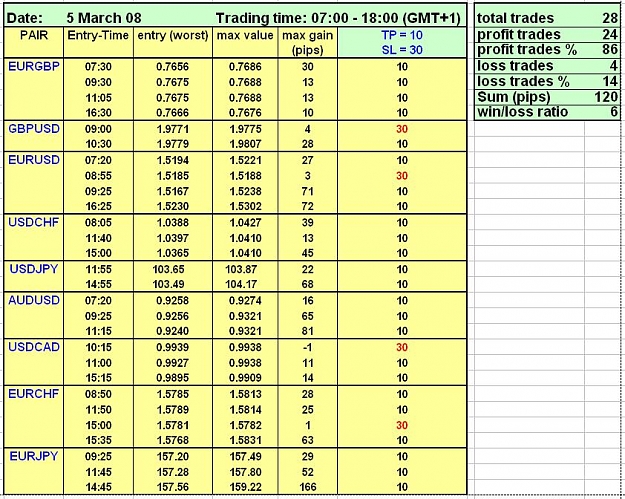Select the 'max value' column header
Screen dimensions: 625x499
click(x=245, y=35)
